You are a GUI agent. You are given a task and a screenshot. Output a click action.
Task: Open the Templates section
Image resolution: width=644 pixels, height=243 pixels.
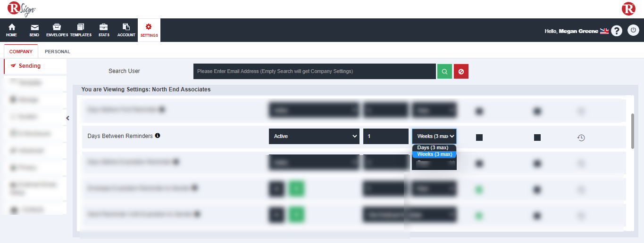coord(81,30)
